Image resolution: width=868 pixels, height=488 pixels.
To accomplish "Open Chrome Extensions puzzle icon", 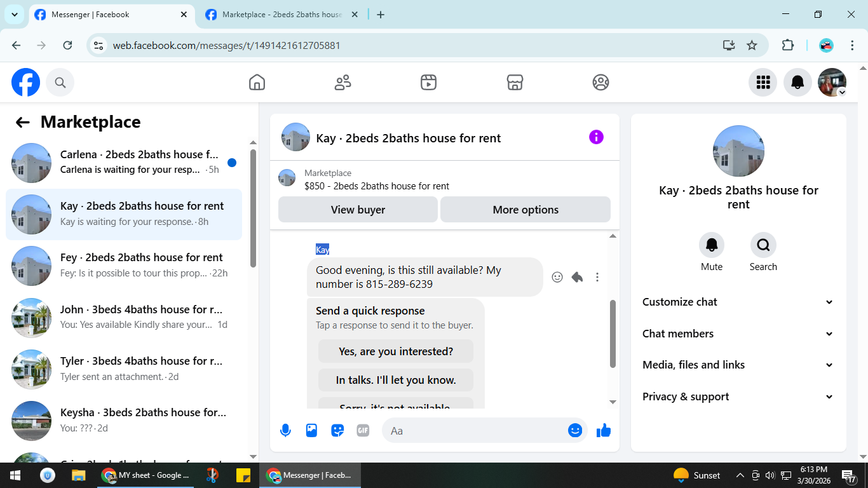I will [x=788, y=45].
